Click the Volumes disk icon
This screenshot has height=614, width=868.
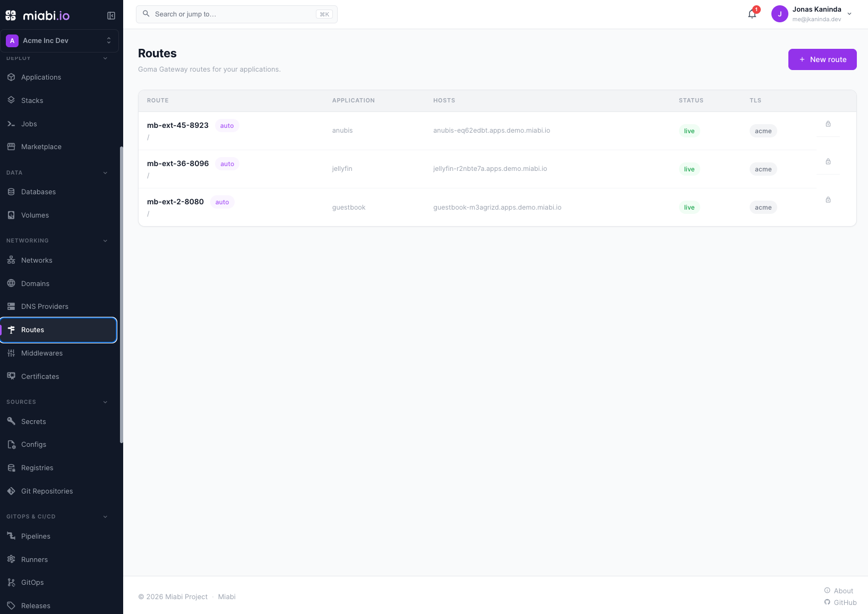pos(11,215)
